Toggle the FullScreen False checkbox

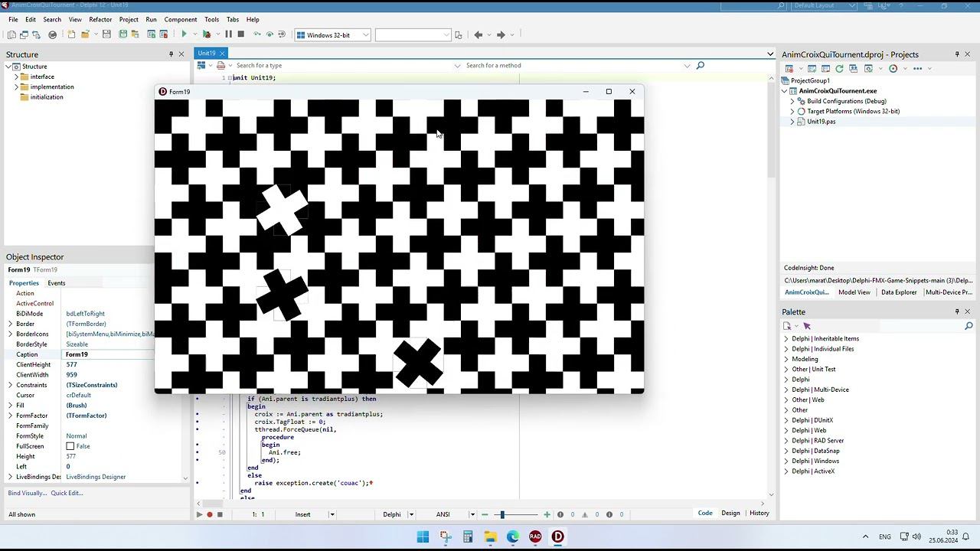click(70, 446)
